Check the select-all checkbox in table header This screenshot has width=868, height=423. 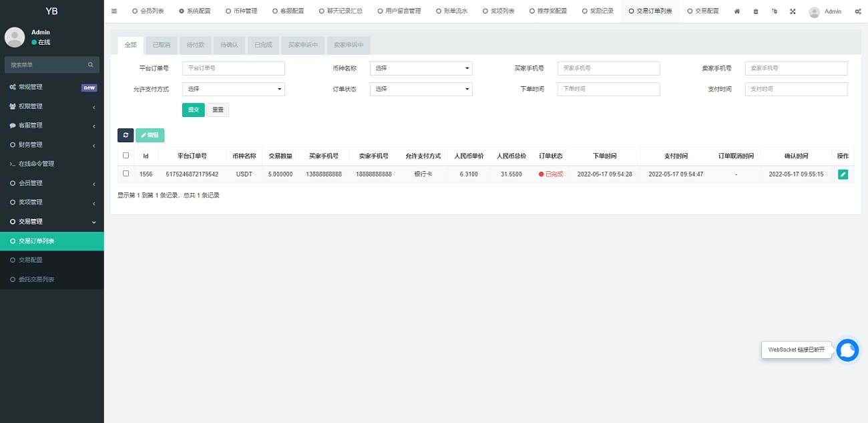coord(126,156)
